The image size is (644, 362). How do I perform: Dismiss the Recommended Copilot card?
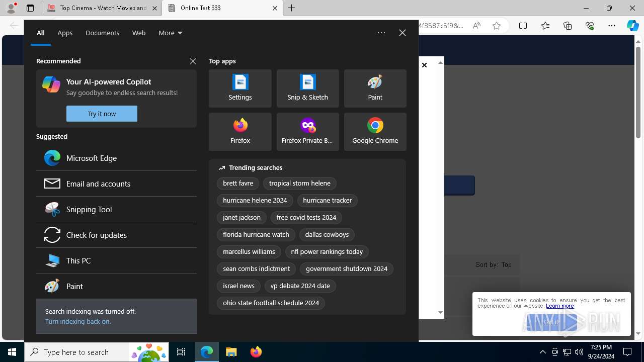[x=193, y=61]
